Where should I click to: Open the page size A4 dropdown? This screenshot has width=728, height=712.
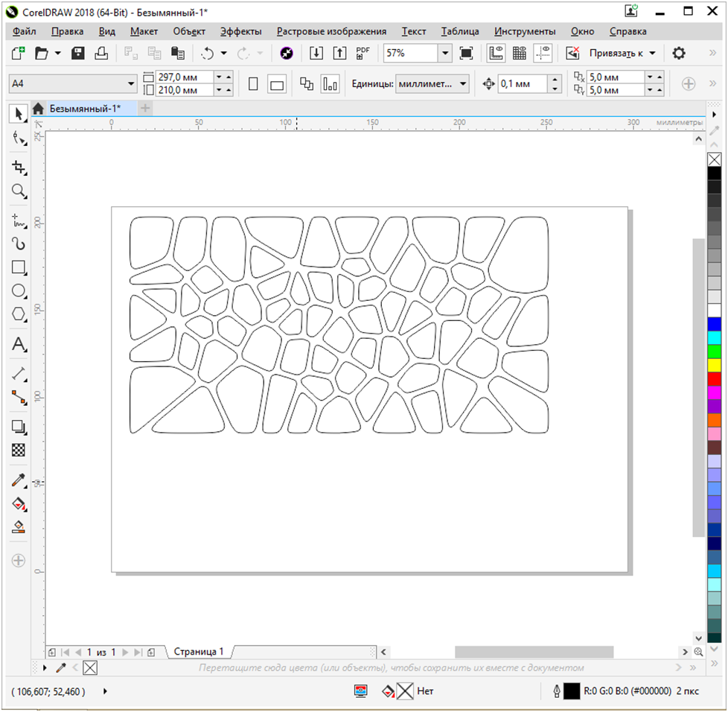[x=131, y=84]
